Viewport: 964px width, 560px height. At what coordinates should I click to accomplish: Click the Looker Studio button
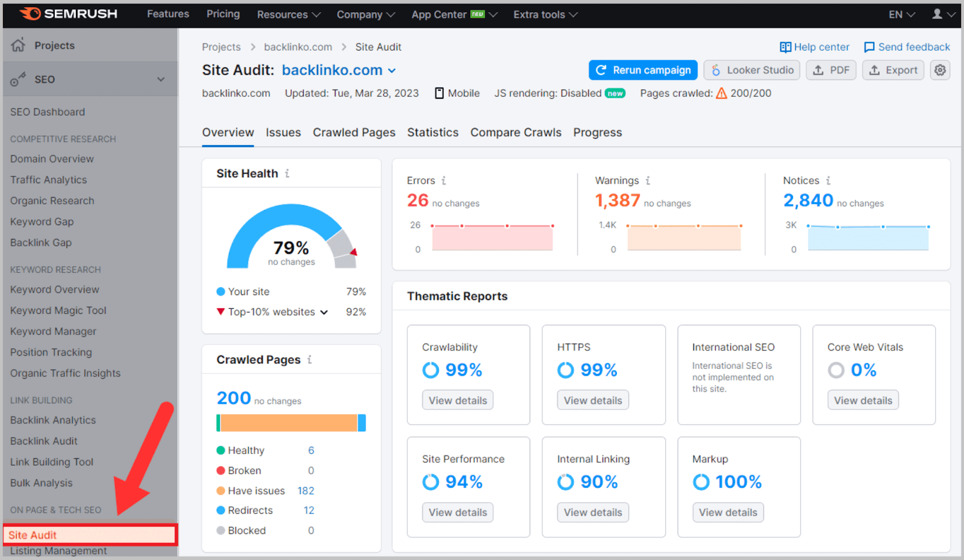(x=752, y=70)
